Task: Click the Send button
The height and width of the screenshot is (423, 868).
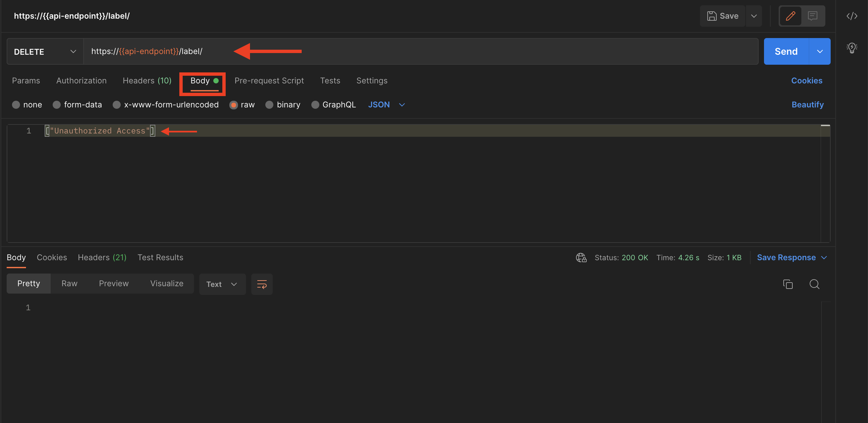Action: coord(786,51)
